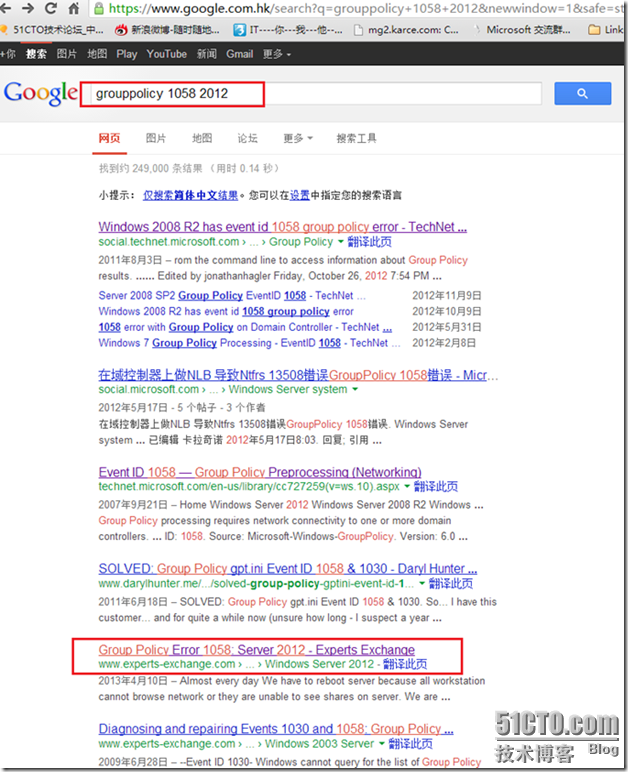Open Diagnosing and repairing Events 1030 result

point(276,729)
